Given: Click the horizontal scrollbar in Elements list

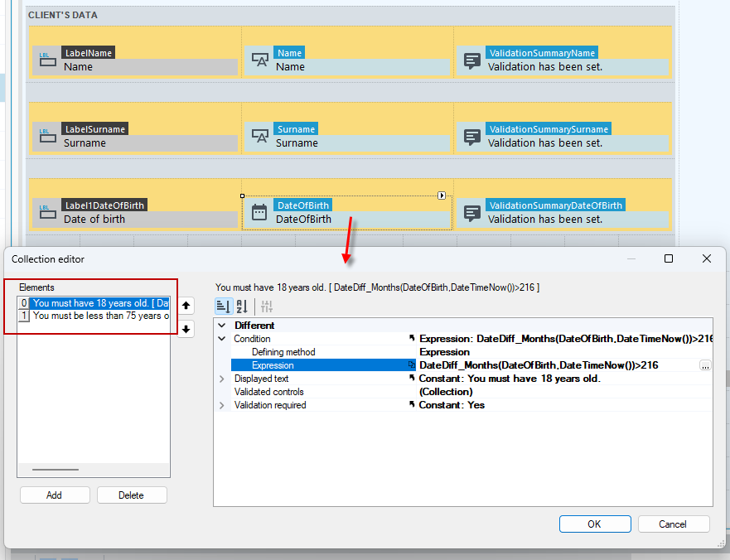Looking at the screenshot, I should (x=56, y=470).
